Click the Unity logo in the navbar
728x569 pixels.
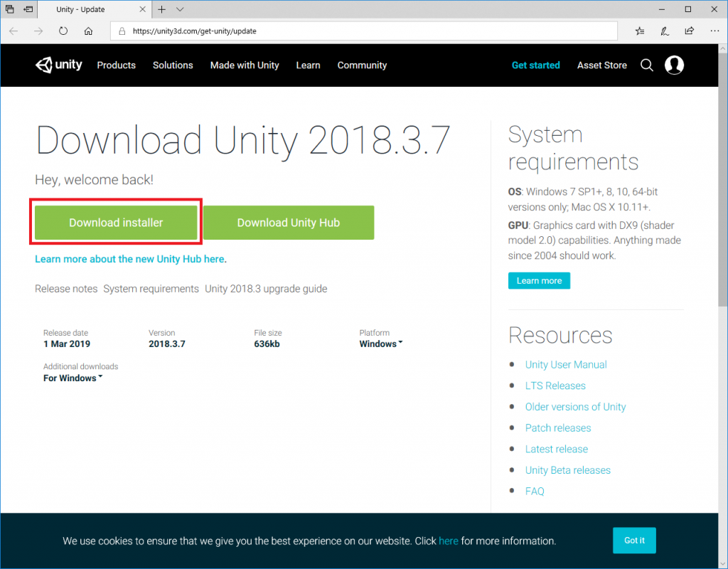click(x=59, y=65)
